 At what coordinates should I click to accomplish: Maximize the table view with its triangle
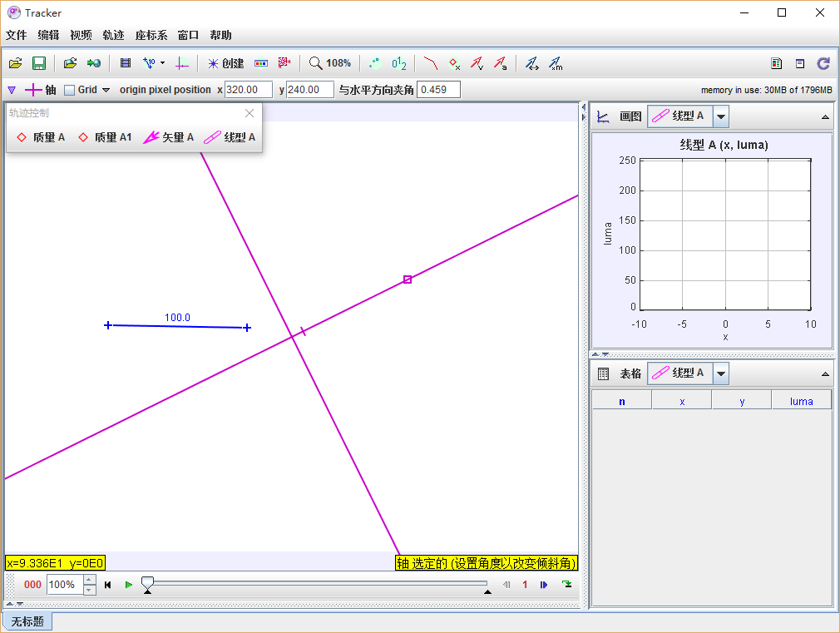pyautogui.click(x=825, y=374)
